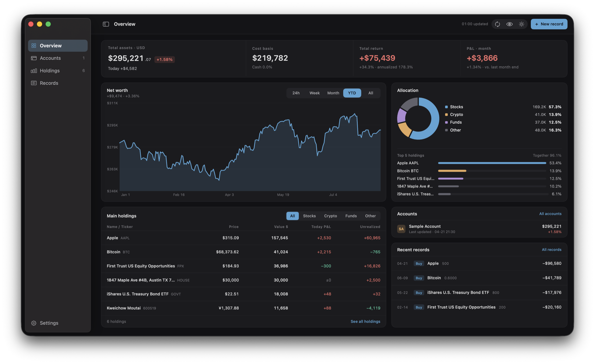
Task: Switch chart range to All
Action: [371, 93]
